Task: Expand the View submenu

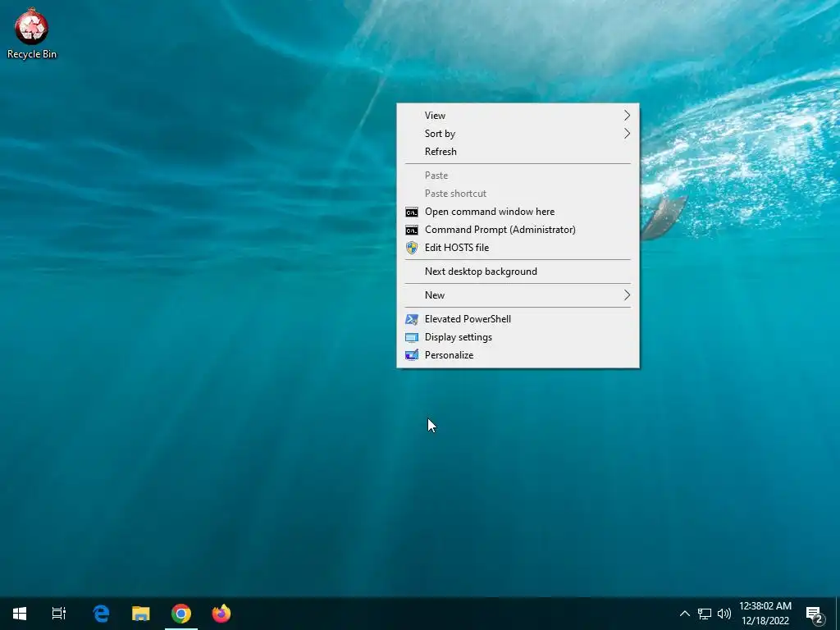Action: point(518,116)
